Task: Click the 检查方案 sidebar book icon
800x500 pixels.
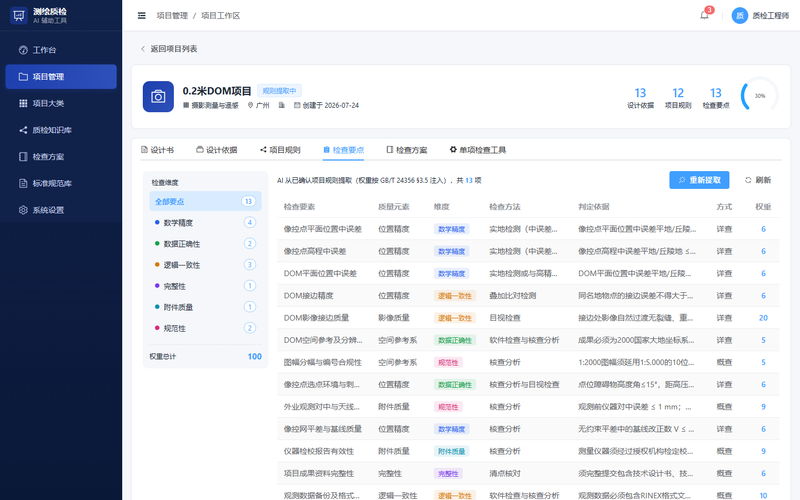Action: [23, 157]
